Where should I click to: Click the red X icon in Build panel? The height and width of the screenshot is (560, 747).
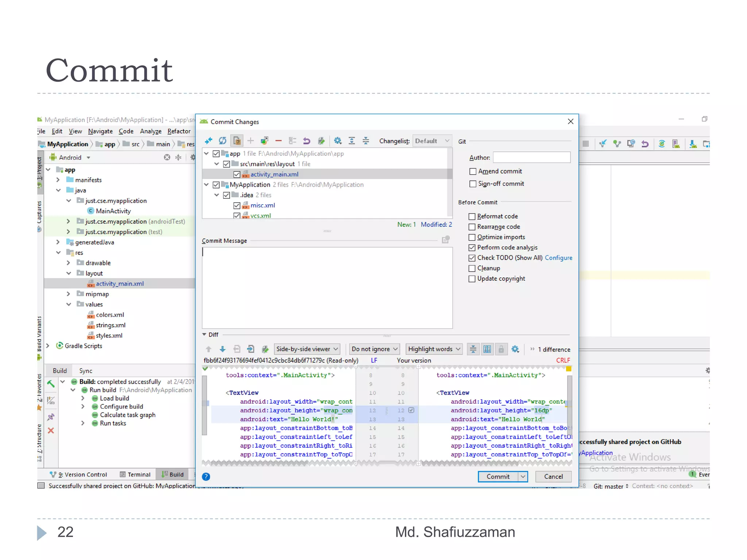click(51, 431)
